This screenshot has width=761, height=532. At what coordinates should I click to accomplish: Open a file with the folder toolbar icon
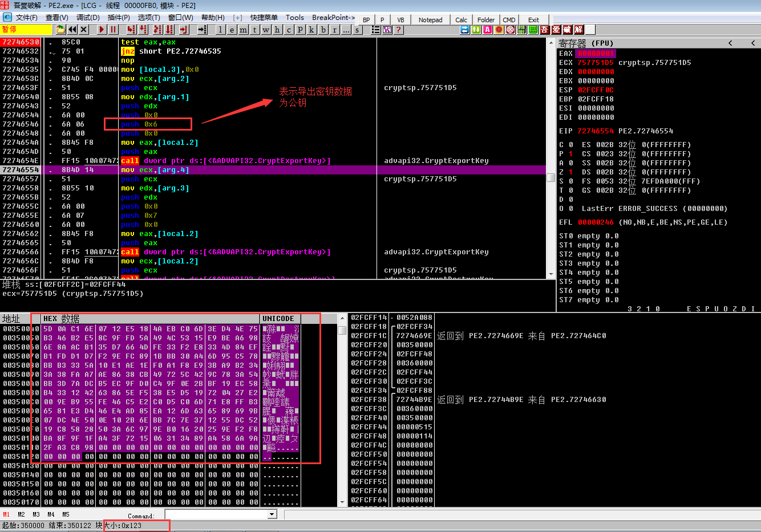click(x=60, y=30)
